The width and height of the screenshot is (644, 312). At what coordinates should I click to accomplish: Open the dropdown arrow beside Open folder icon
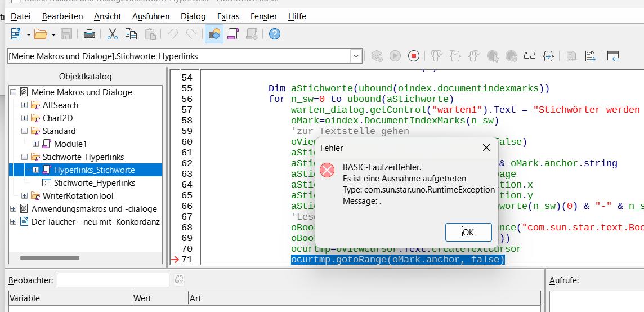(x=53, y=35)
